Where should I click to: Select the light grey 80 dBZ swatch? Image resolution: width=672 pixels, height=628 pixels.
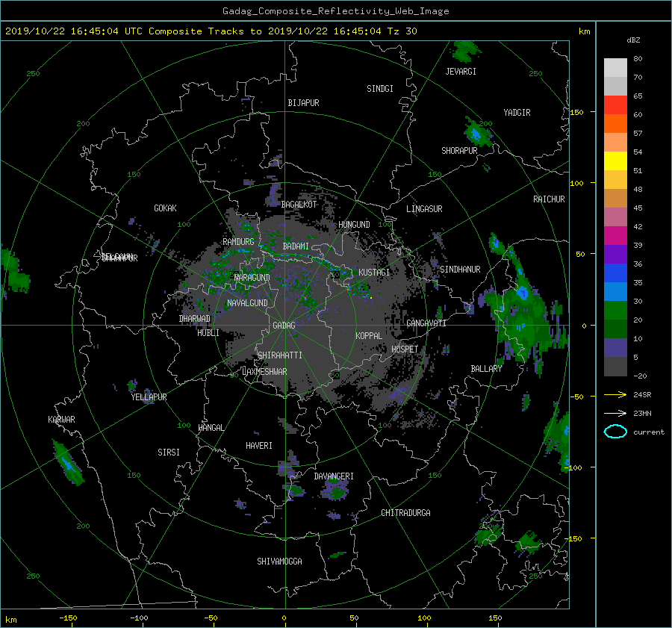615,68
